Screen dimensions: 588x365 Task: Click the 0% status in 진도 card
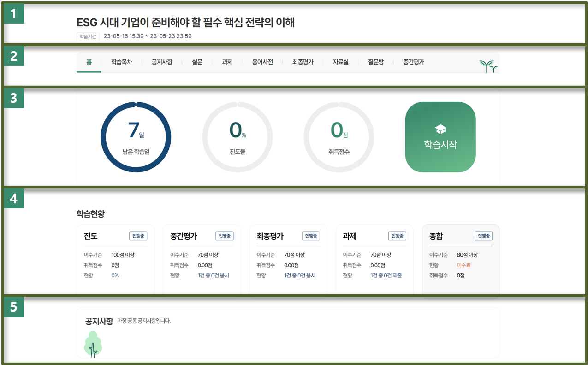click(x=115, y=276)
